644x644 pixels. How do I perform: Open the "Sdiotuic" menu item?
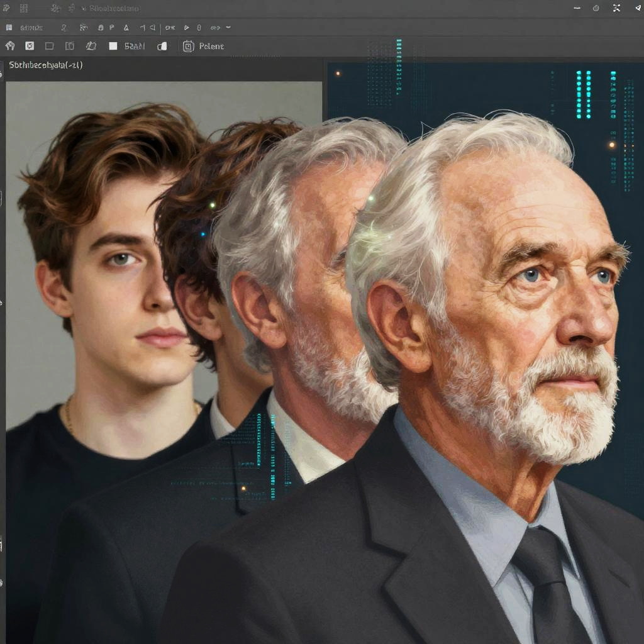[x=31, y=28]
